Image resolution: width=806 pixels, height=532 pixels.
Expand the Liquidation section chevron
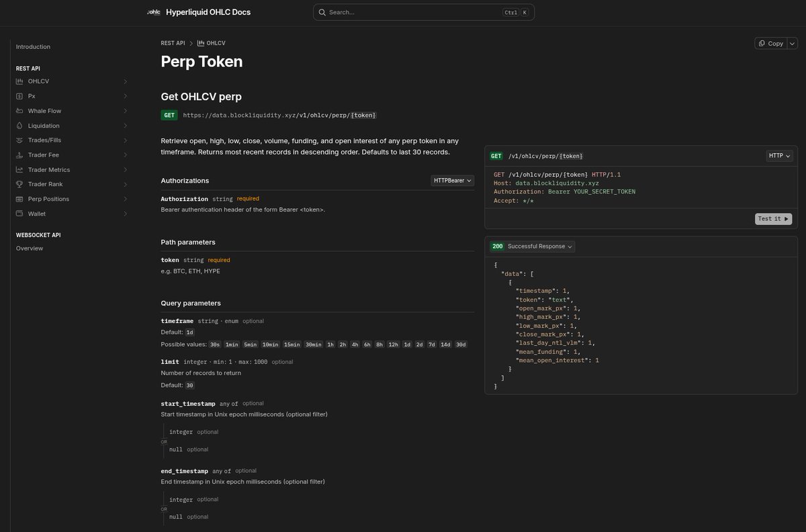125,126
